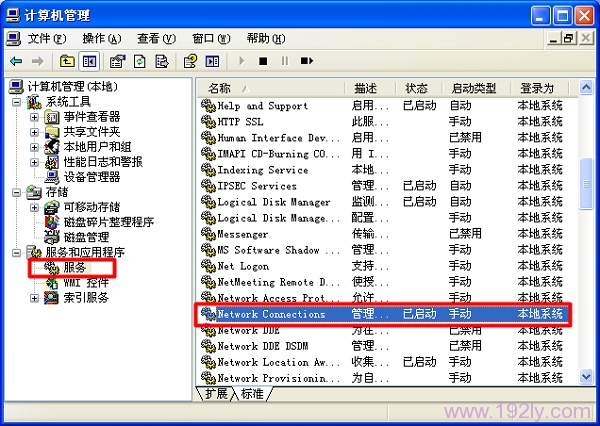
Task: Select the IPSEC Services row
Action: 384,186
